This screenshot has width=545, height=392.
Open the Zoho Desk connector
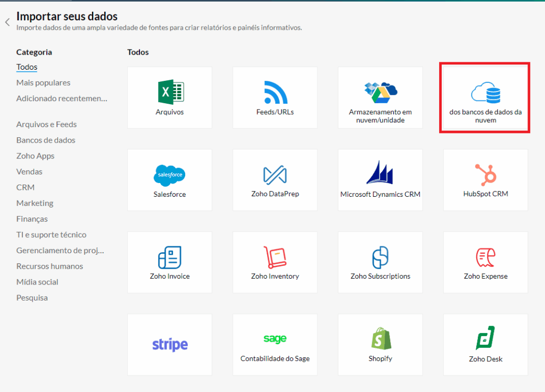485,345
